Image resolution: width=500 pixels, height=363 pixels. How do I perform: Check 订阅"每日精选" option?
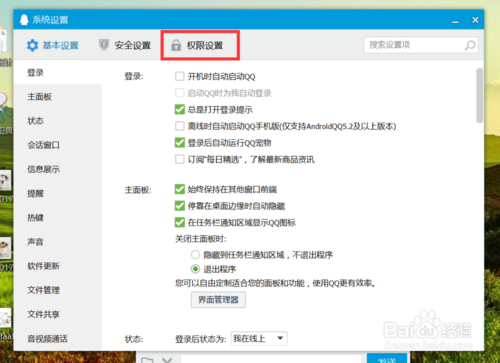coord(180,159)
